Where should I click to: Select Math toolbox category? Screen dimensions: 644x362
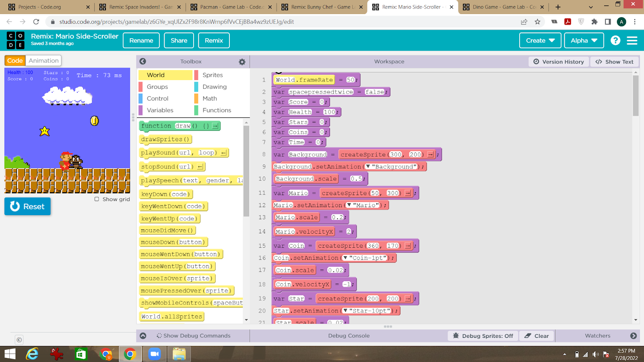tap(221, 98)
